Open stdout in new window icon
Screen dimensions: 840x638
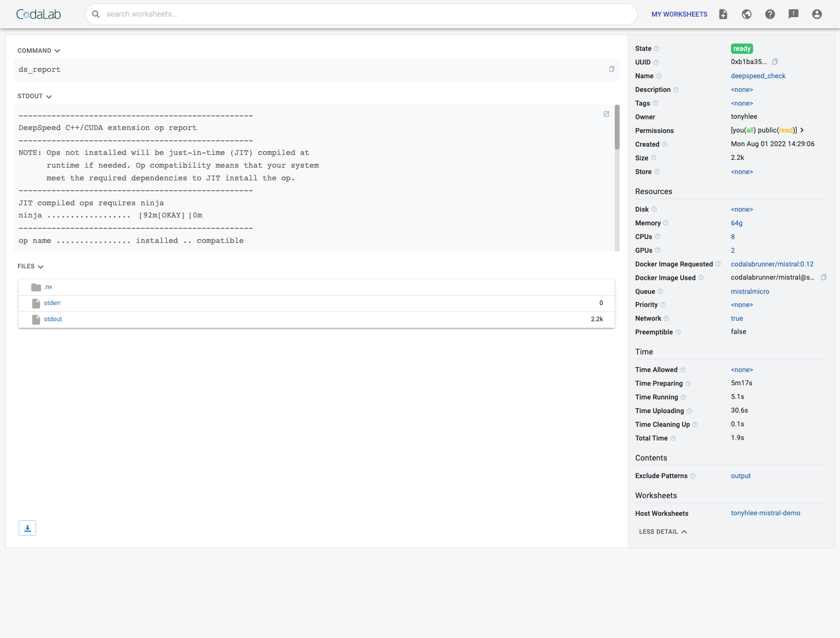(x=606, y=114)
